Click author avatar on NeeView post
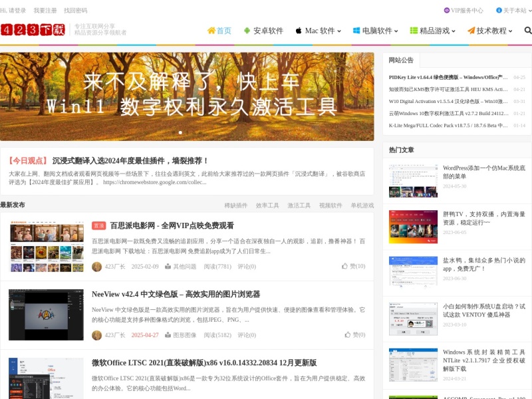This screenshot has width=532, height=399. 96,335
